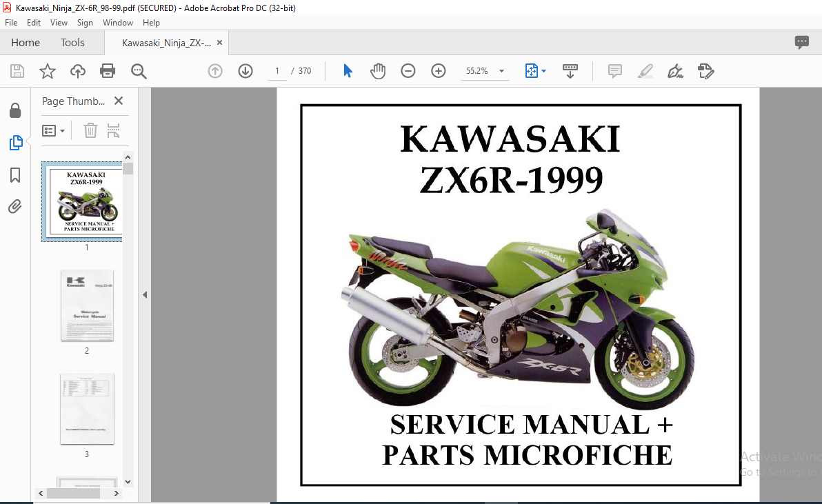
Task: Bookmark file with the star icon
Action: 48,71
